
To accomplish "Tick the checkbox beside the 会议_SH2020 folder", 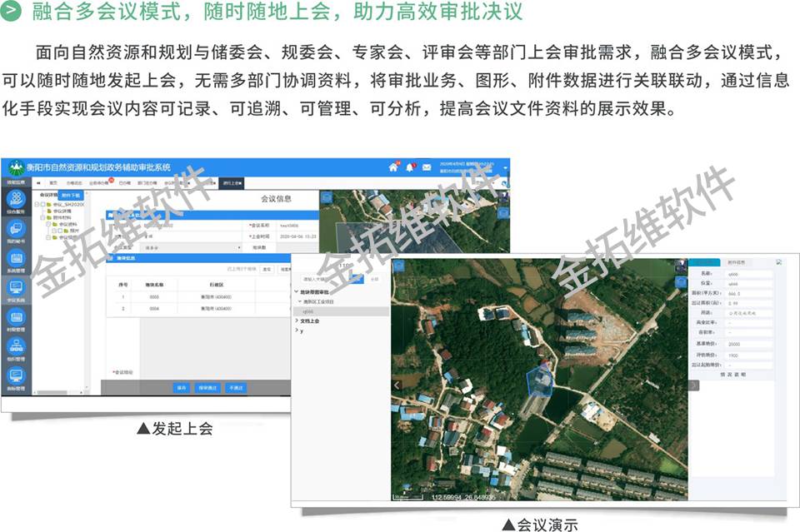I will [42, 204].
